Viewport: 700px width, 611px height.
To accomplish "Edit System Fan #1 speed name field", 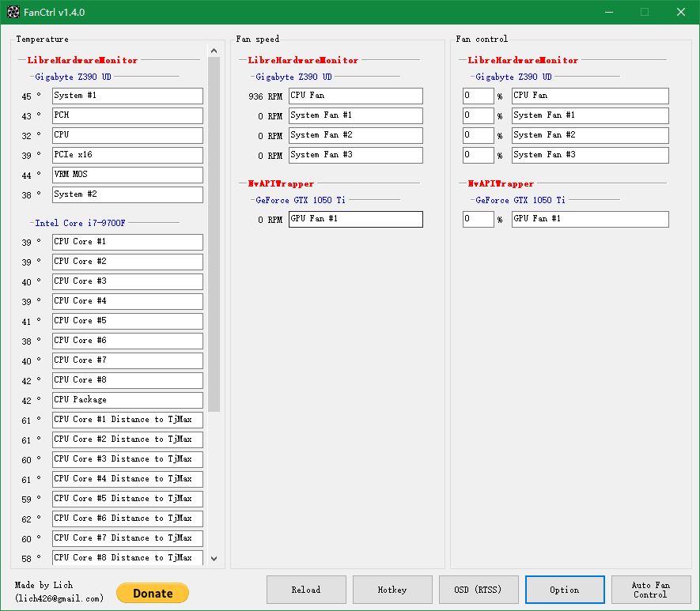I will pos(356,115).
